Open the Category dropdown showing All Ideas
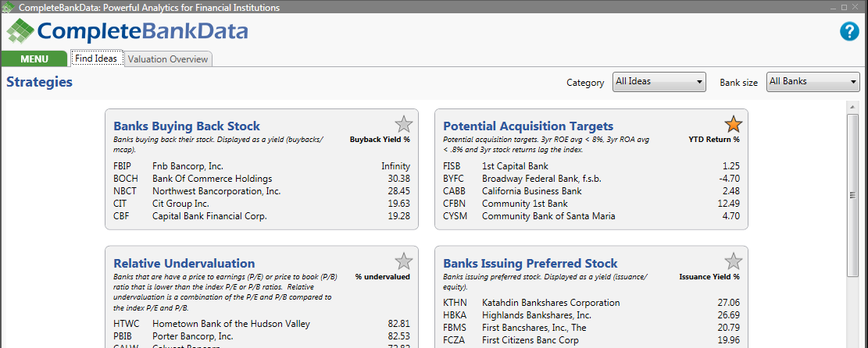 point(659,81)
